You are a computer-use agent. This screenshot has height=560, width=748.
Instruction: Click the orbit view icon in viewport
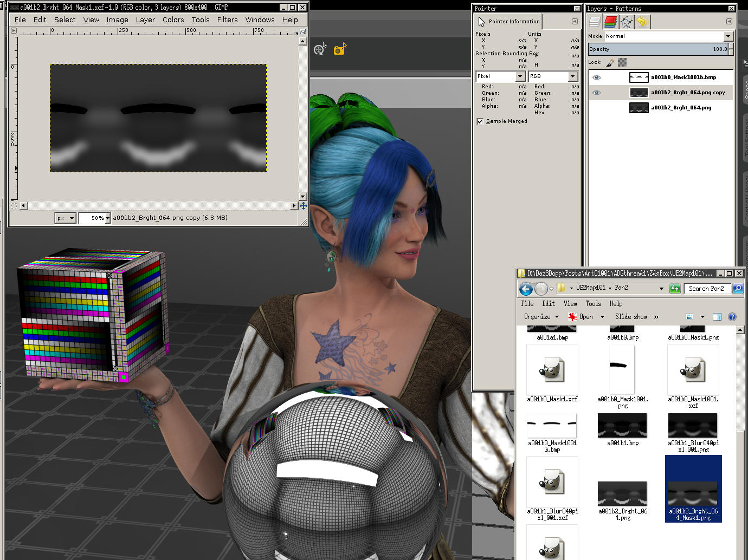[x=320, y=49]
